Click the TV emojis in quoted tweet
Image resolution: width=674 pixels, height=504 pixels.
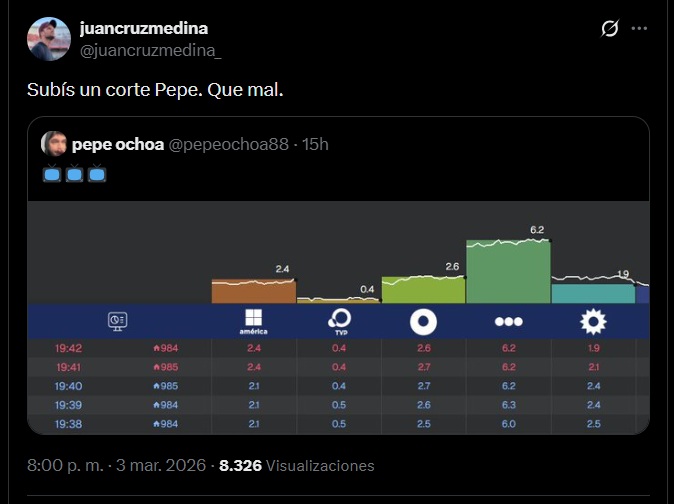coord(75,174)
